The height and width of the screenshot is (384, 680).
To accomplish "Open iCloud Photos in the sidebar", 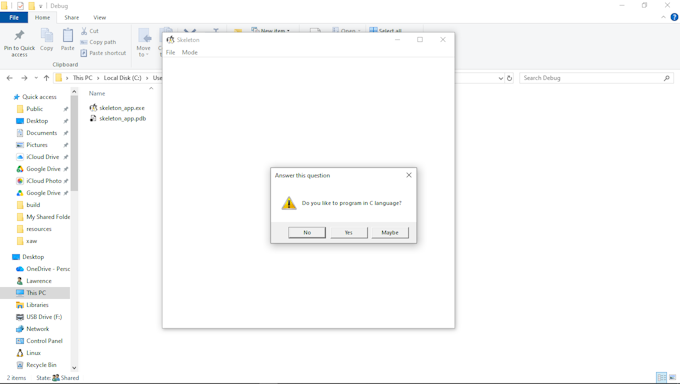I will click(x=39, y=181).
